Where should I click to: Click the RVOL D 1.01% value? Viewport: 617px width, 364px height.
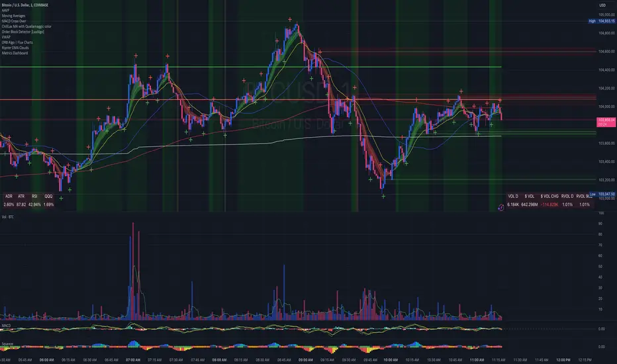coord(567,205)
